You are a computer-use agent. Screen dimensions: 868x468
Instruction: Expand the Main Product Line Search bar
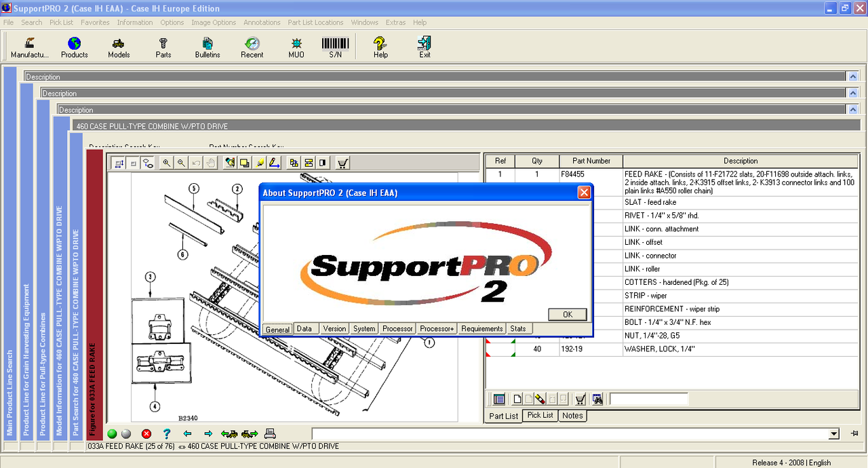[9, 252]
